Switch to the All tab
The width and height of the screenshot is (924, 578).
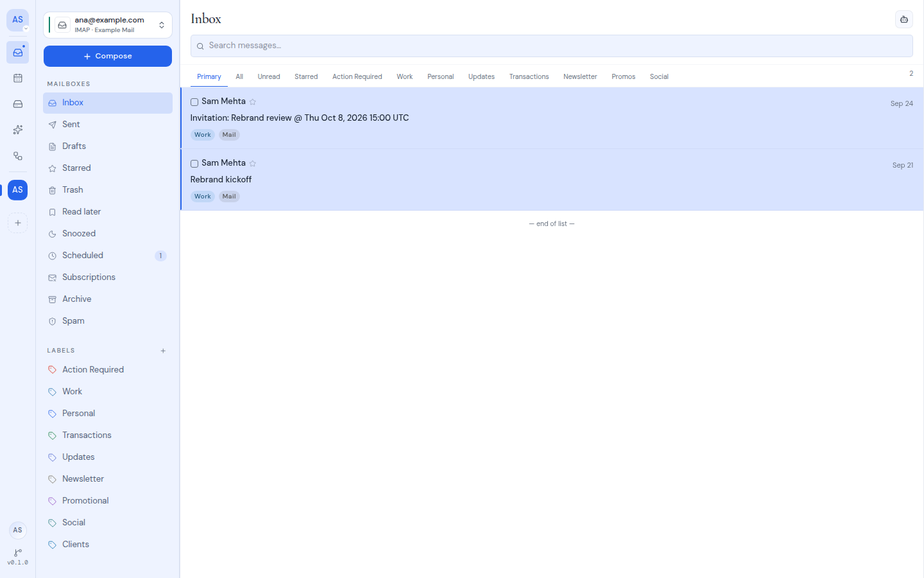(239, 76)
